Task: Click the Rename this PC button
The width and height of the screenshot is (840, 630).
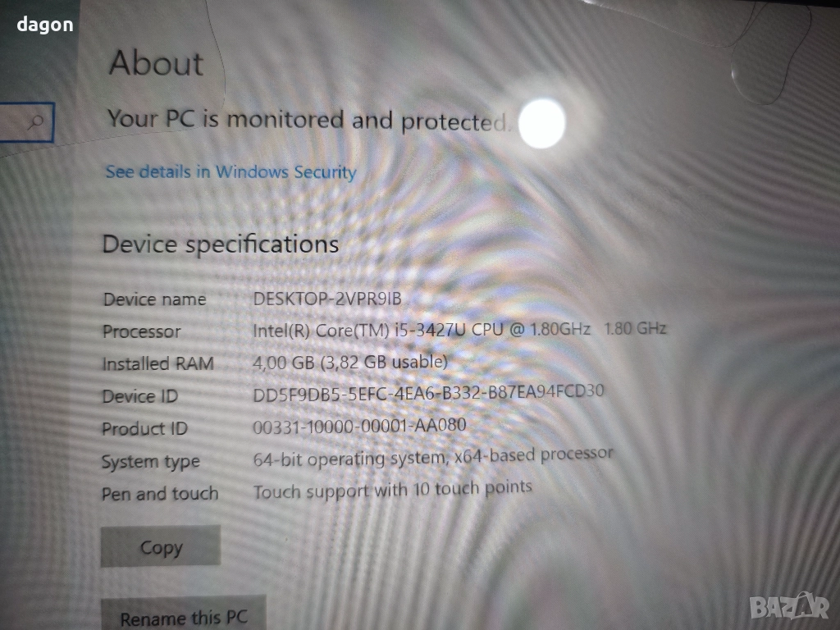Action: click(184, 614)
